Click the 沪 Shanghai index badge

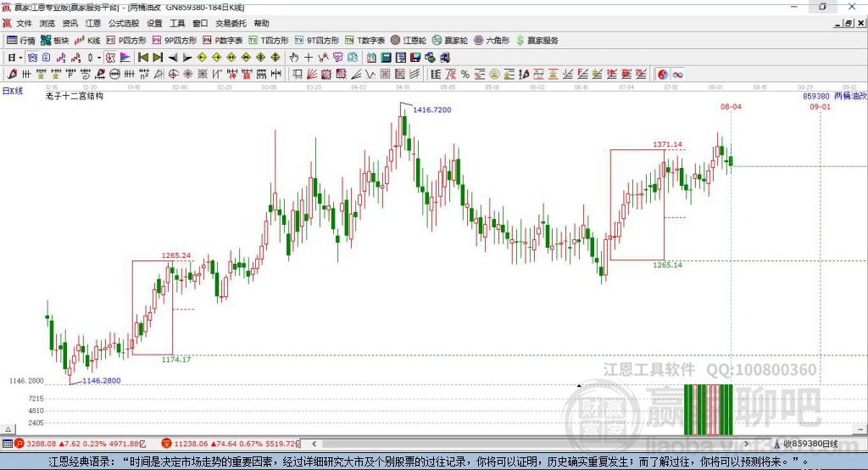point(19,444)
